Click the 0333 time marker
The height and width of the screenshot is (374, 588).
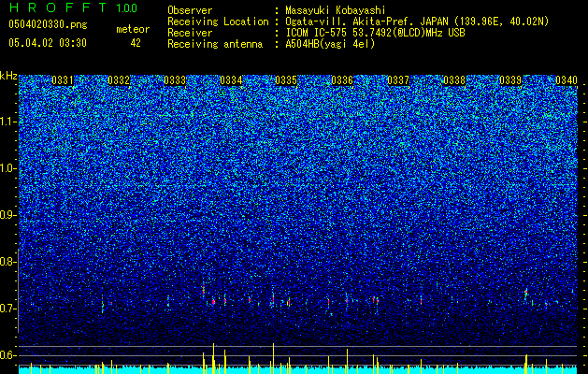pyautogui.click(x=175, y=80)
